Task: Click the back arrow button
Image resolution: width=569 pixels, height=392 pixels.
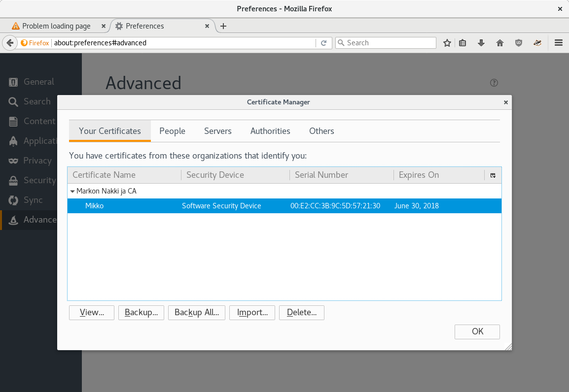Action: point(9,43)
